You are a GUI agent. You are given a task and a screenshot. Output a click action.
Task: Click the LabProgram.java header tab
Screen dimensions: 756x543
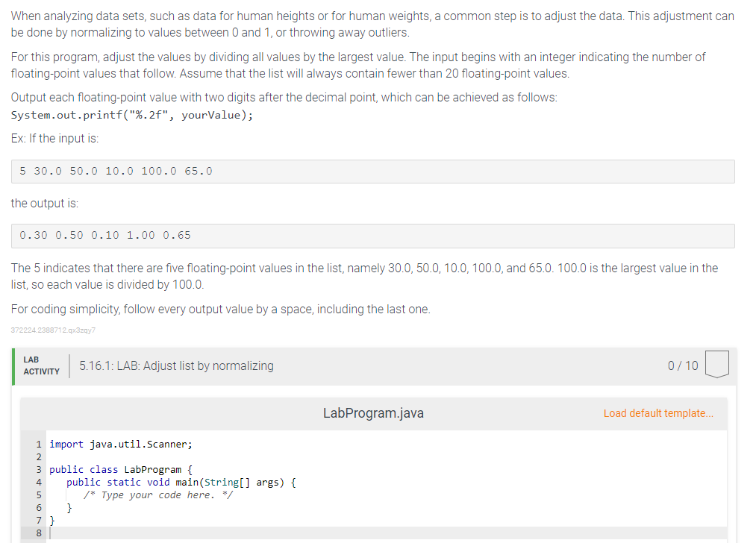point(373,412)
